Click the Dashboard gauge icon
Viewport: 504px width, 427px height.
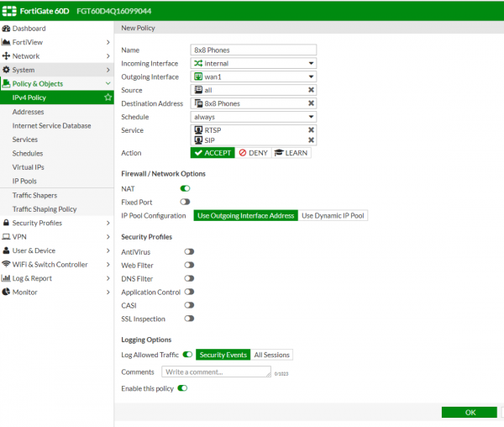click(x=6, y=29)
